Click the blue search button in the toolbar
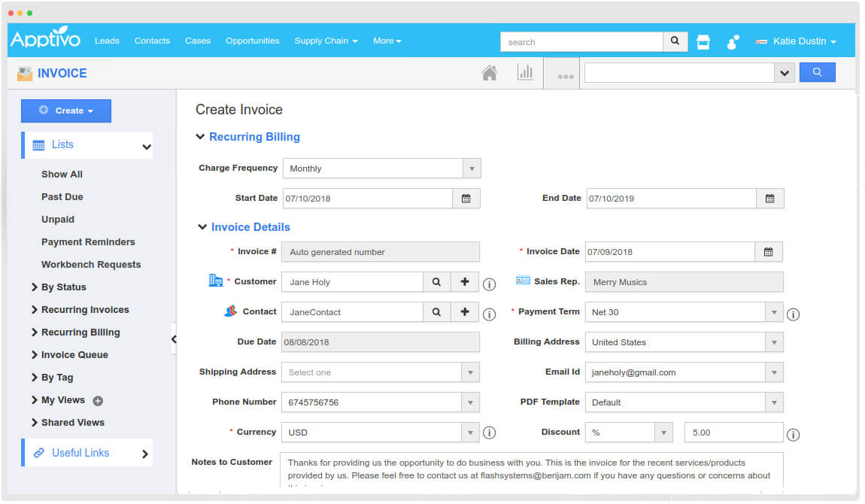The width and height of the screenshot is (865, 504). (x=817, y=73)
